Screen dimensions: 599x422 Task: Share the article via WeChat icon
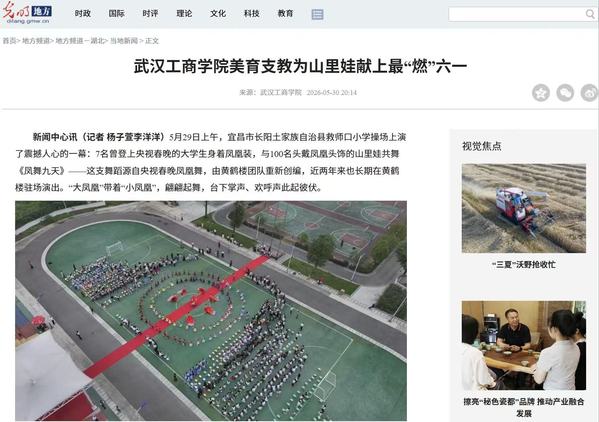[565, 92]
